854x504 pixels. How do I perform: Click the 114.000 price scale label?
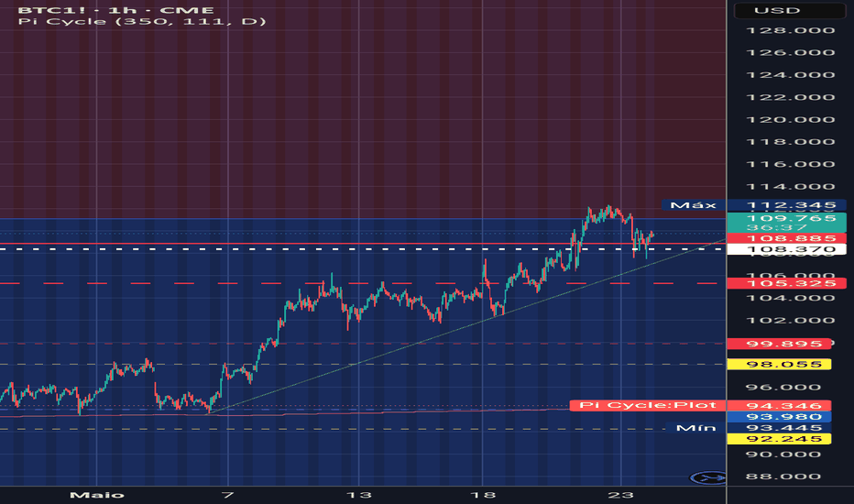[x=790, y=187]
